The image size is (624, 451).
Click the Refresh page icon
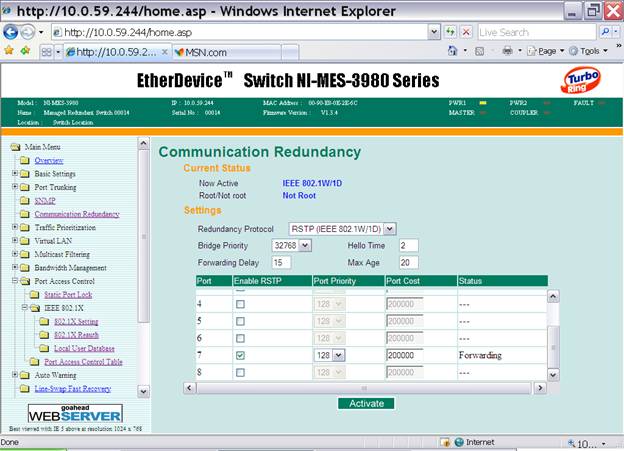coord(449,32)
